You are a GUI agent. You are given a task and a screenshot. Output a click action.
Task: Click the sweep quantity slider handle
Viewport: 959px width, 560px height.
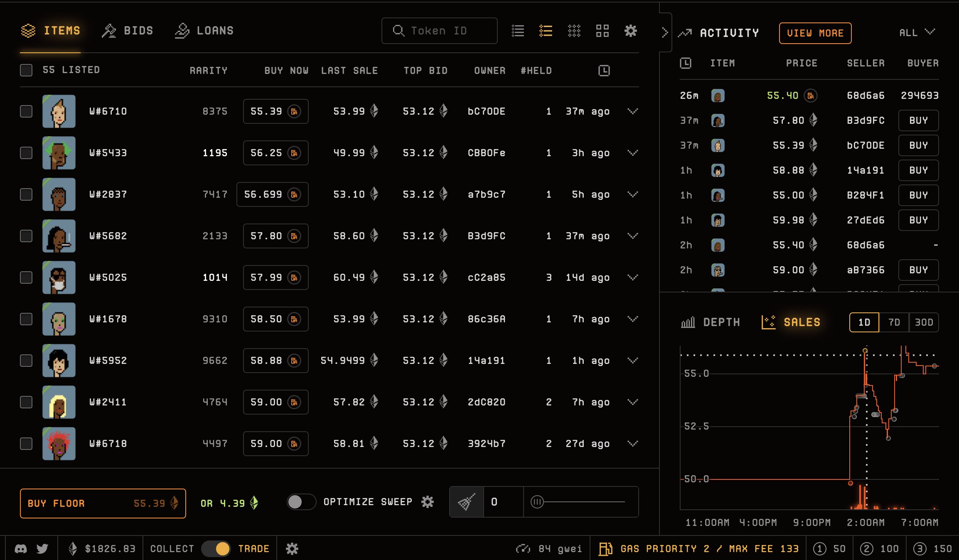pyautogui.click(x=537, y=502)
